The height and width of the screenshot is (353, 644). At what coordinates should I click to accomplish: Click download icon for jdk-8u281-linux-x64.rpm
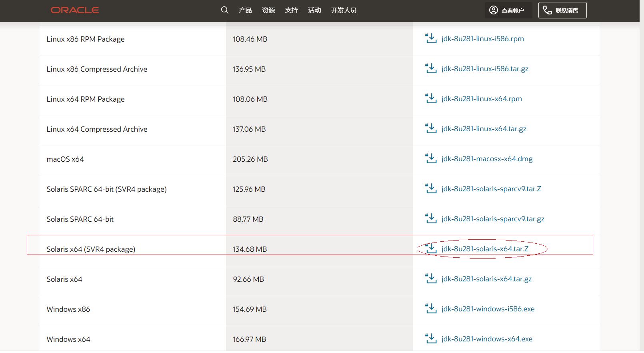(x=431, y=98)
